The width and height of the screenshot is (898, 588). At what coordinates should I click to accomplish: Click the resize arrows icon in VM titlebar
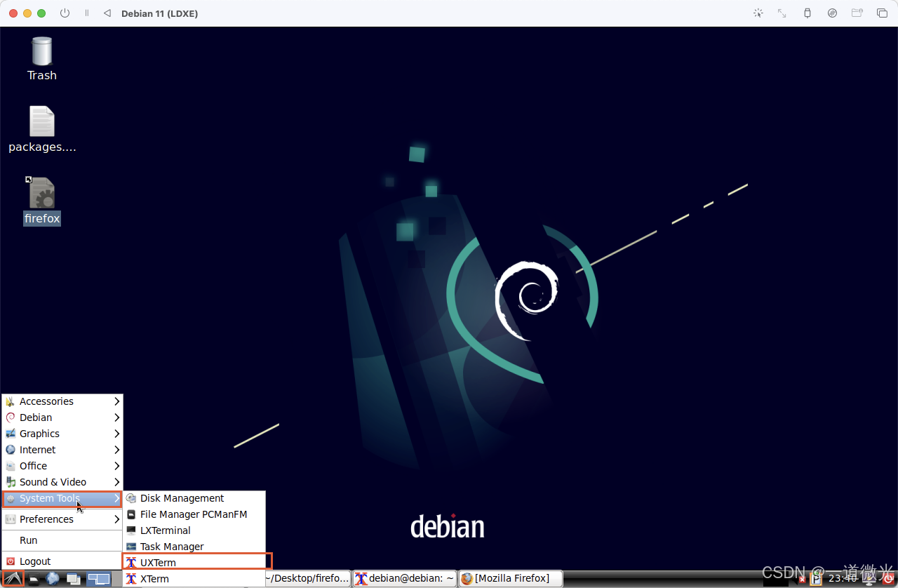(782, 13)
